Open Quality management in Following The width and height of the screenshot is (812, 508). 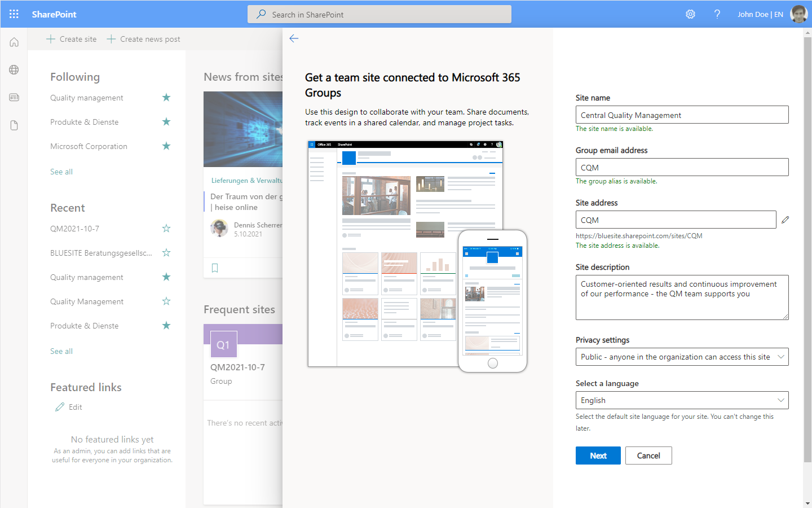tap(87, 98)
